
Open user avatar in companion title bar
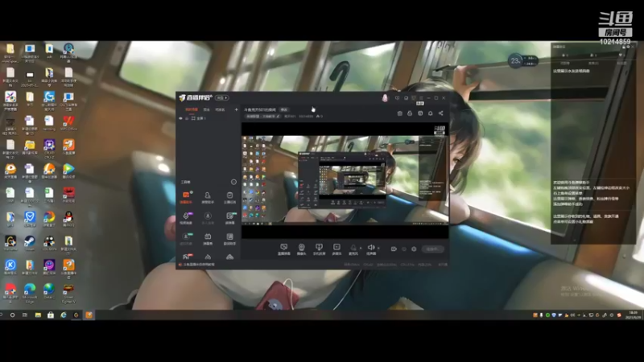(385, 97)
